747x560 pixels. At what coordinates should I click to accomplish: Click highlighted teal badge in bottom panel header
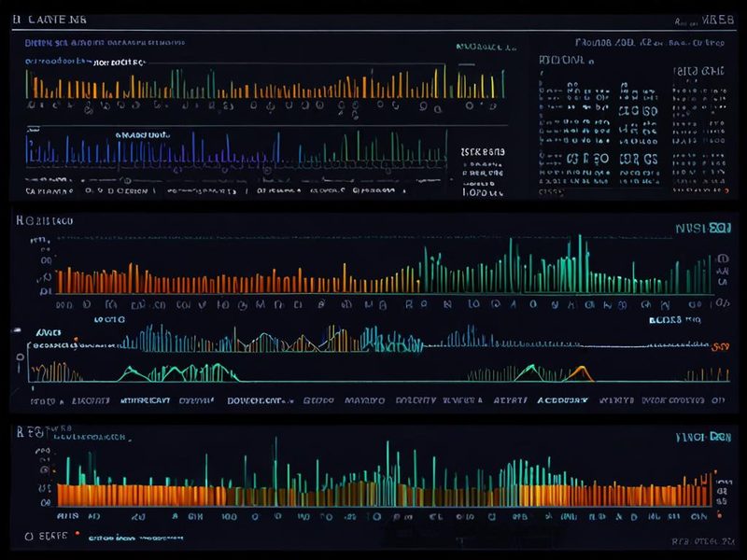coord(720,437)
